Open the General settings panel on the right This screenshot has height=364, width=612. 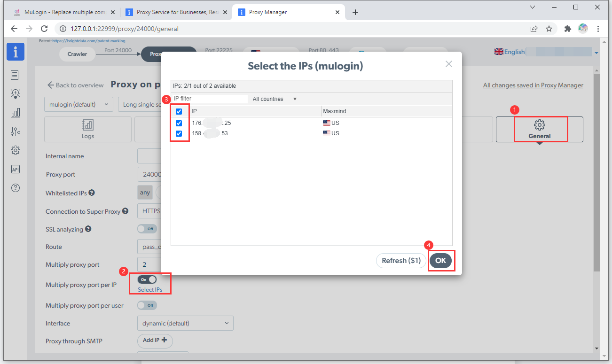pyautogui.click(x=539, y=129)
